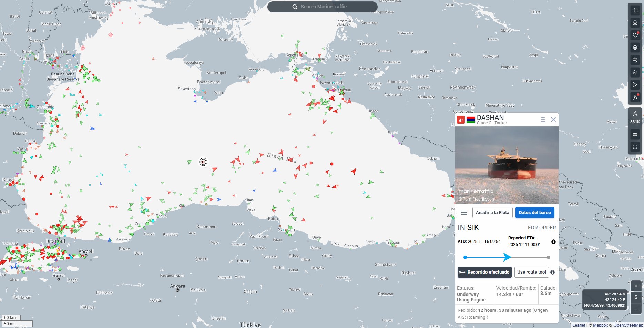This screenshot has height=328, width=644.
Task: Open the OpenStreetMap attribution link
Action: 628,325
